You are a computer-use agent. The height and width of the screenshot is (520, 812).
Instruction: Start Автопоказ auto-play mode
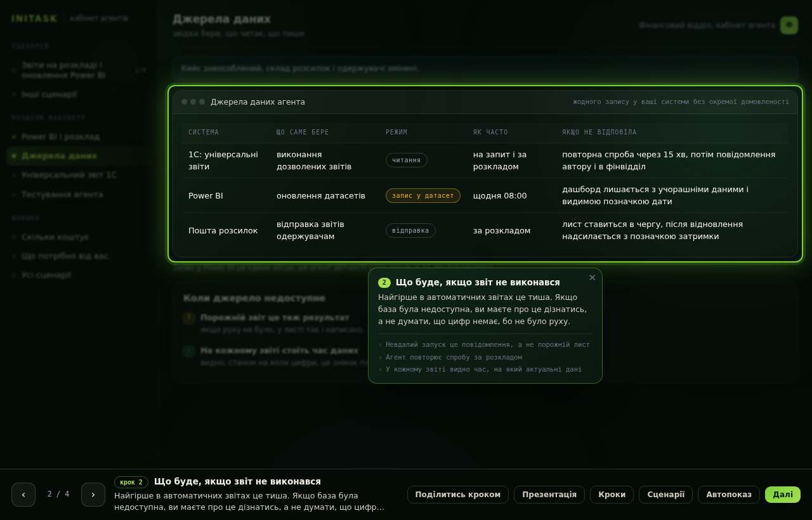pos(729,495)
